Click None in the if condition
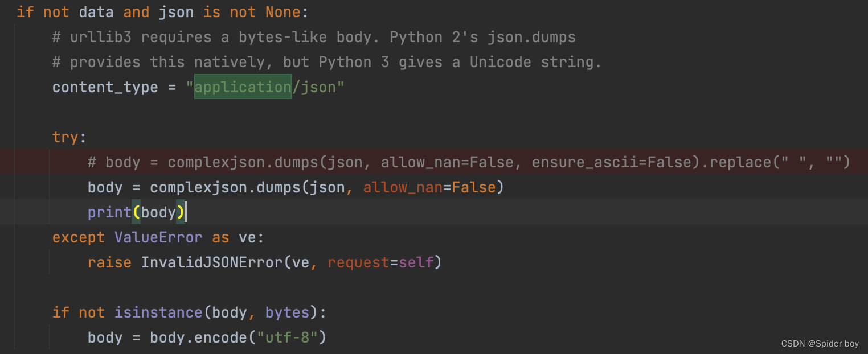The width and height of the screenshot is (868, 354). coord(282,12)
